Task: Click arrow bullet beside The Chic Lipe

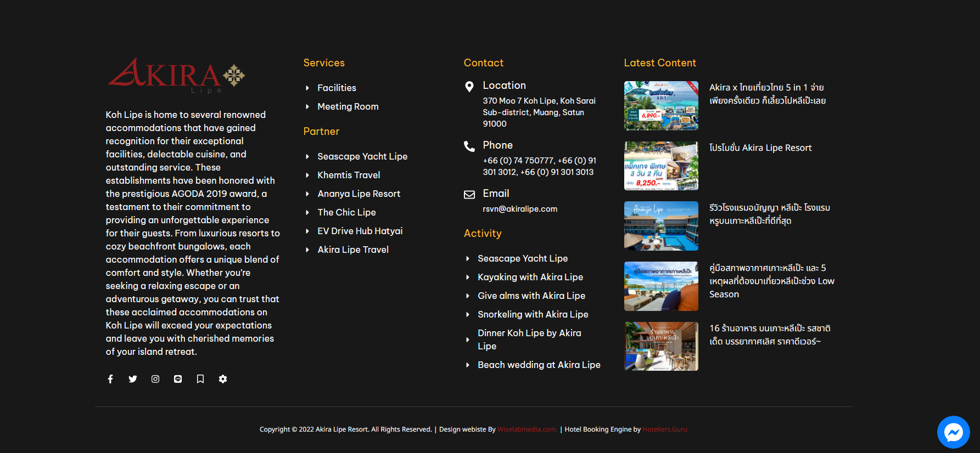Action: click(x=307, y=212)
